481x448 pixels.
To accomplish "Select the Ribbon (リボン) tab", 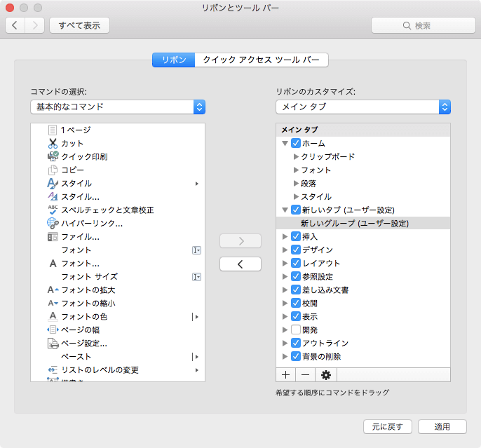I will 174,60.
